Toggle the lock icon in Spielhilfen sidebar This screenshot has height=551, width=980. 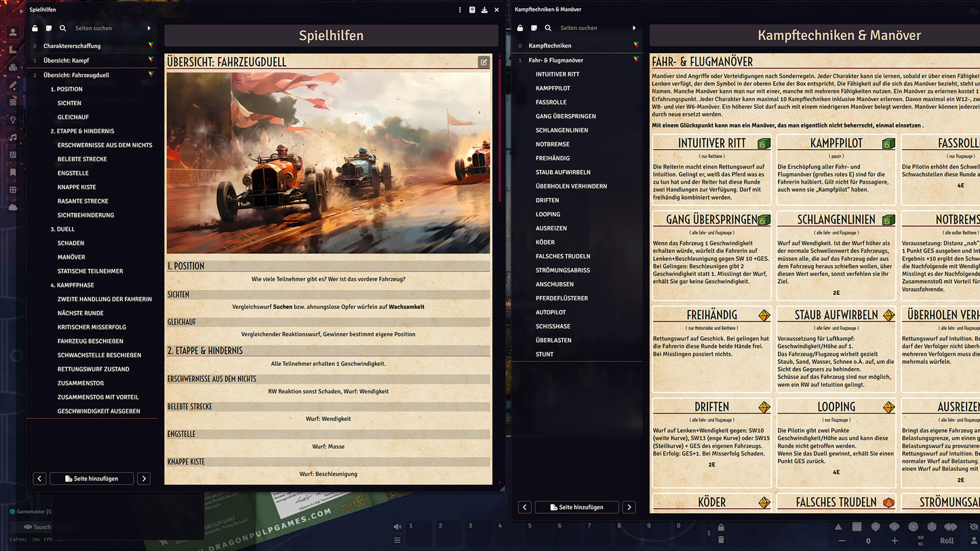coord(35,28)
